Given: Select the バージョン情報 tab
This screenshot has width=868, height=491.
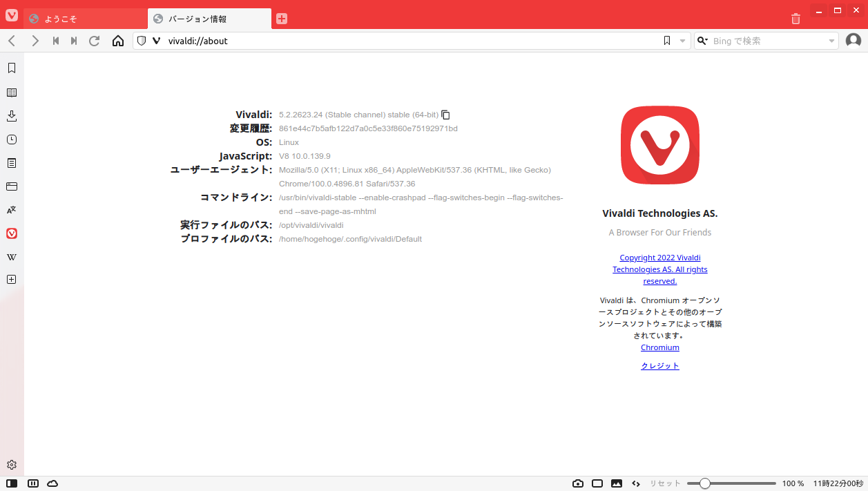Looking at the screenshot, I should click(x=209, y=19).
